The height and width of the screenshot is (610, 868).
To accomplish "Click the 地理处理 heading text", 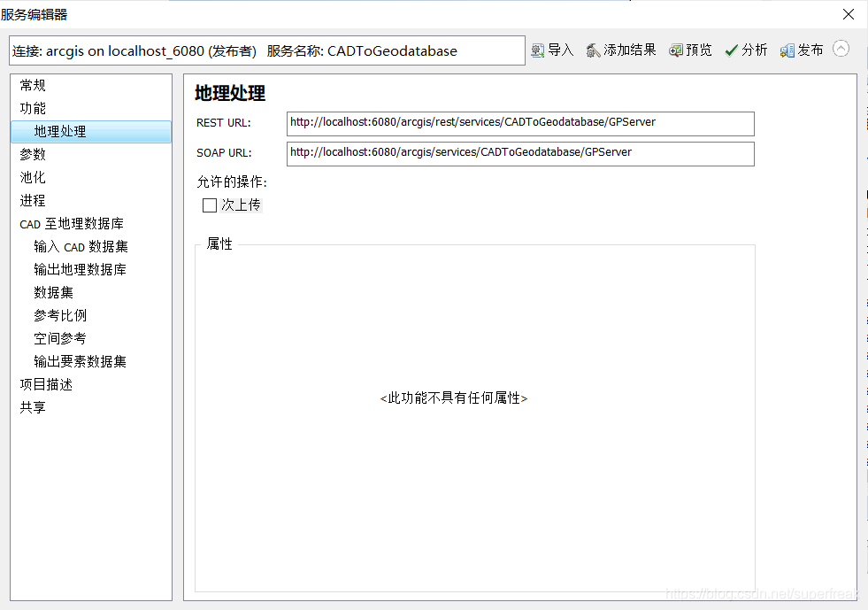I will coord(230,93).
